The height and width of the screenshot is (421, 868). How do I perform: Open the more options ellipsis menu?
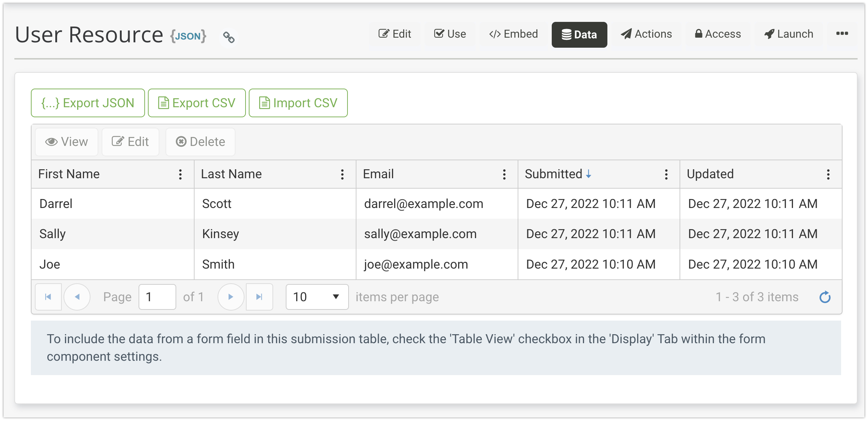(x=842, y=34)
